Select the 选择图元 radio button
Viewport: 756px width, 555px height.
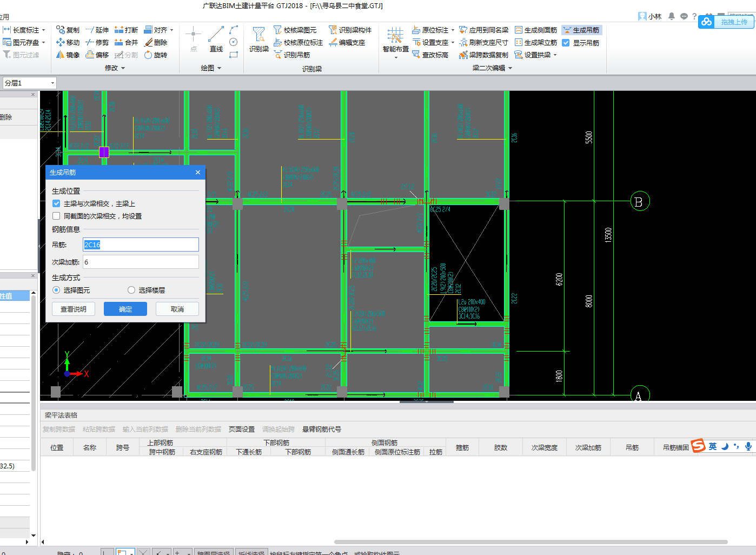pyautogui.click(x=56, y=290)
